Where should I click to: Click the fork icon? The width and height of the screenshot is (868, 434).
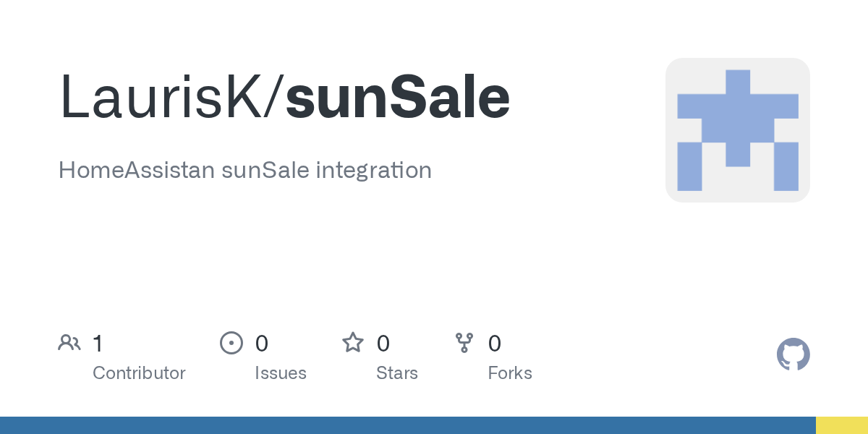coord(464,343)
